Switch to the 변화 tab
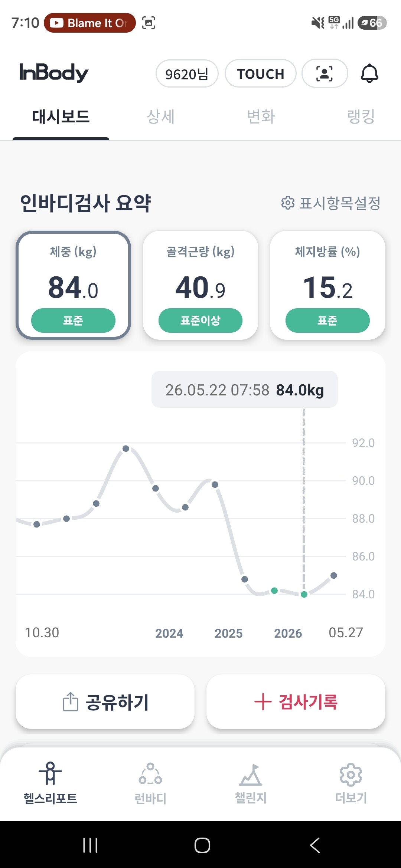This screenshot has height=868, width=401. click(261, 116)
